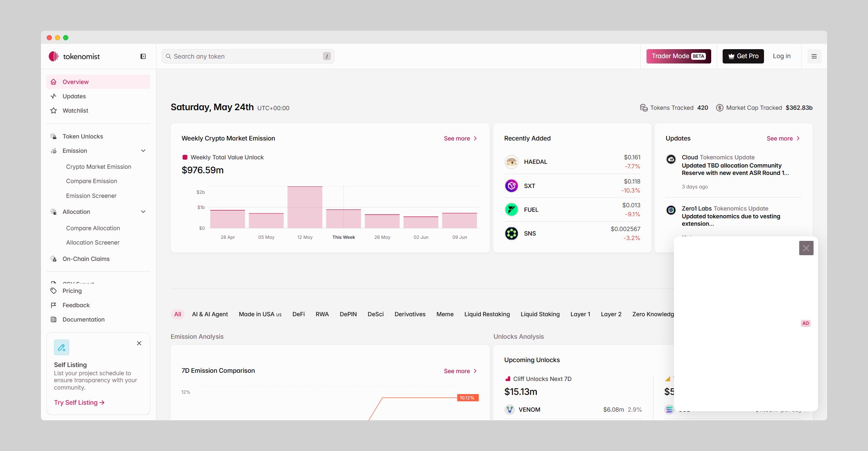The width and height of the screenshot is (868, 451).
Task: Click the VENOM token icon
Action: tap(510, 410)
